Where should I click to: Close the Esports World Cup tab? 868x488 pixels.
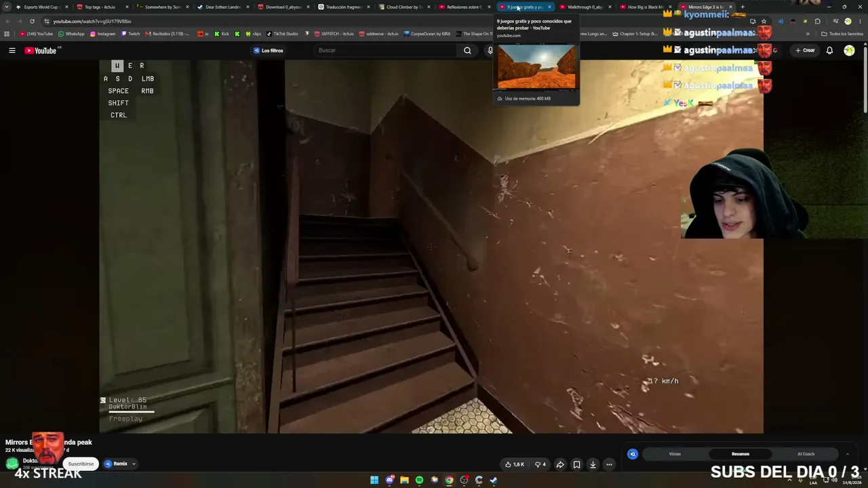pos(66,7)
